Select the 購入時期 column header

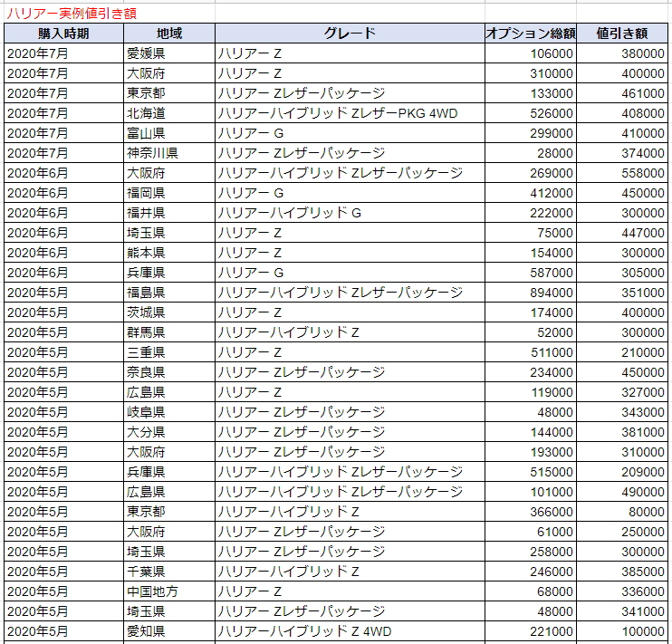pos(64,34)
